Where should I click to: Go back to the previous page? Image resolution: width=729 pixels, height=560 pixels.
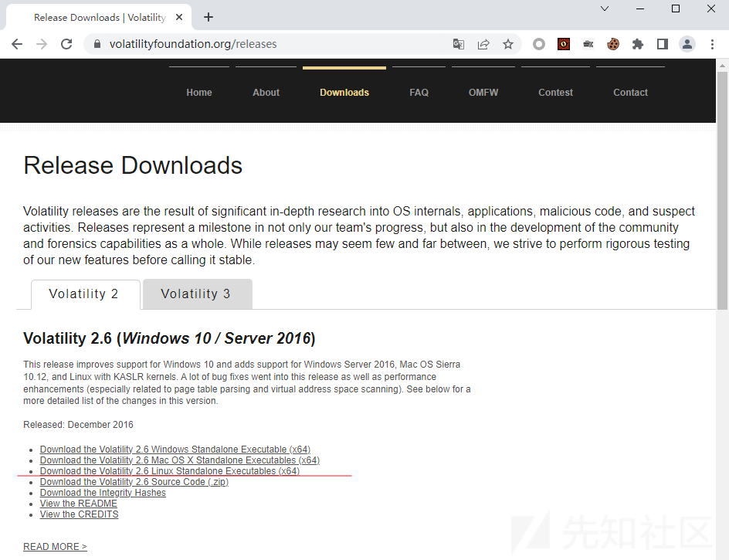coord(17,44)
